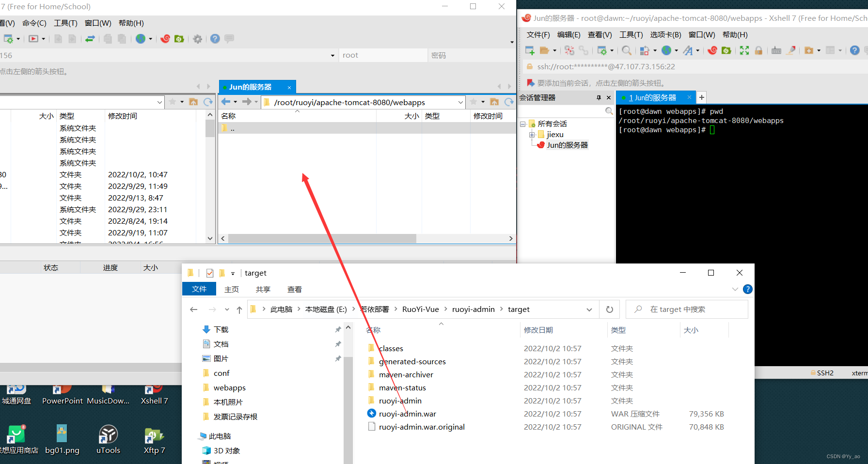Switch to the 主页 ribbon tab in Explorer
868x464 pixels.
click(x=232, y=289)
